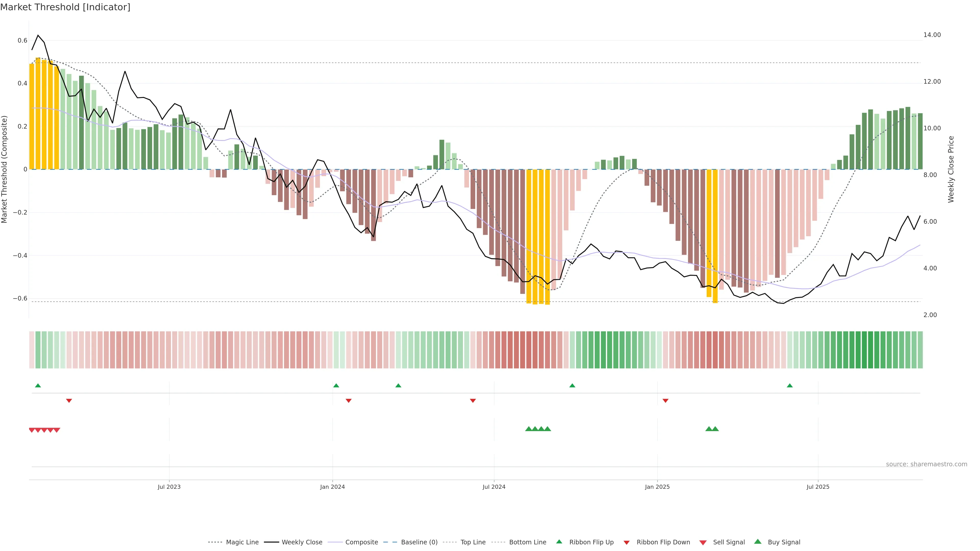Click the Top Line legend entry
Viewport: 980px width, 551px height.
click(472, 542)
